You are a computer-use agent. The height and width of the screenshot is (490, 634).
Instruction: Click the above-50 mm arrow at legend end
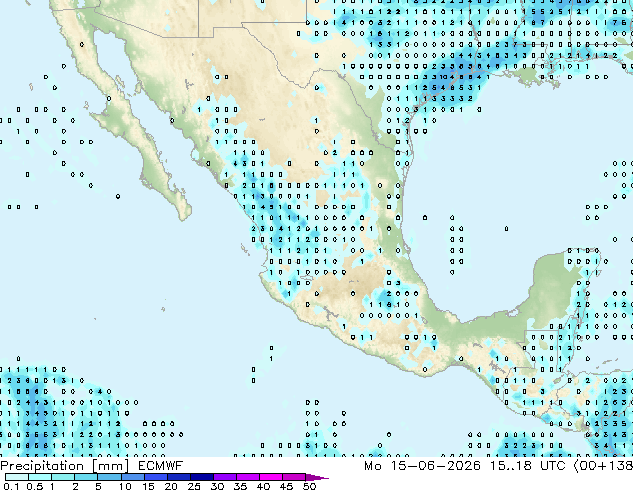317,477
